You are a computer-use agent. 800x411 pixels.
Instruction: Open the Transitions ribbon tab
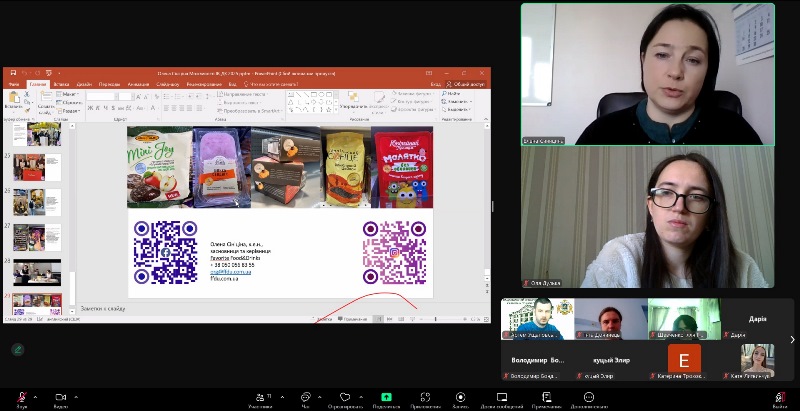[x=109, y=84]
